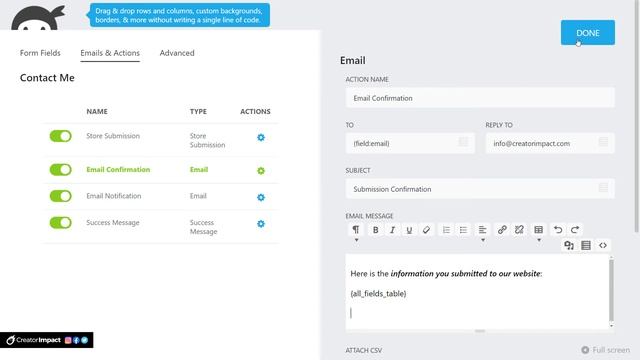This screenshot has height=360, width=640.
Task: Click the email message editor scrollbar
Action: coord(611,290)
